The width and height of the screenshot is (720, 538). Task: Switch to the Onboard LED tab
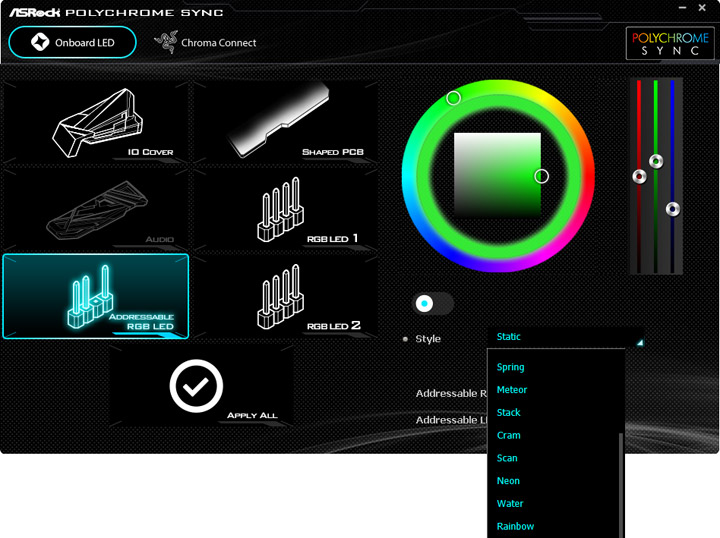[x=73, y=42]
